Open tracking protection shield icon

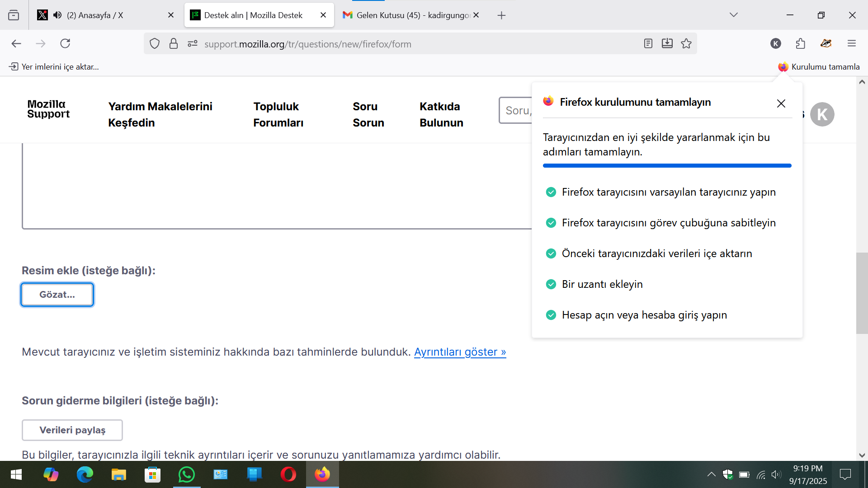pyautogui.click(x=155, y=43)
